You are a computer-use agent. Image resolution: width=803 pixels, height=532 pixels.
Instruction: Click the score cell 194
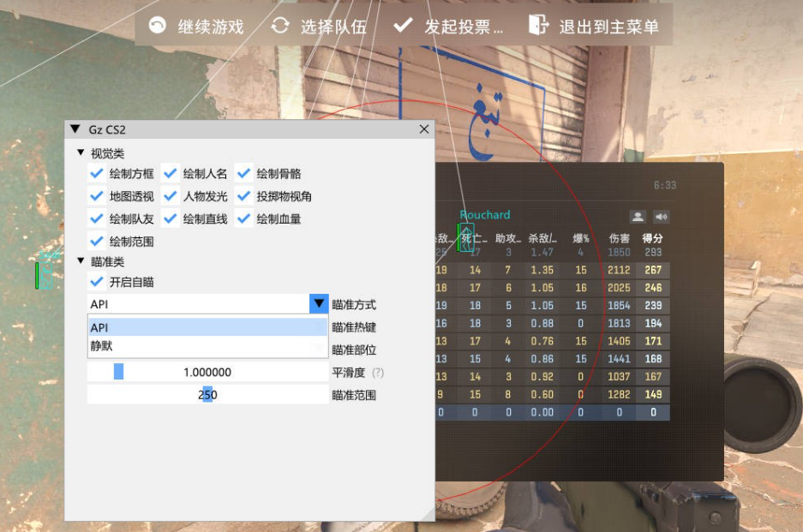pos(653,323)
